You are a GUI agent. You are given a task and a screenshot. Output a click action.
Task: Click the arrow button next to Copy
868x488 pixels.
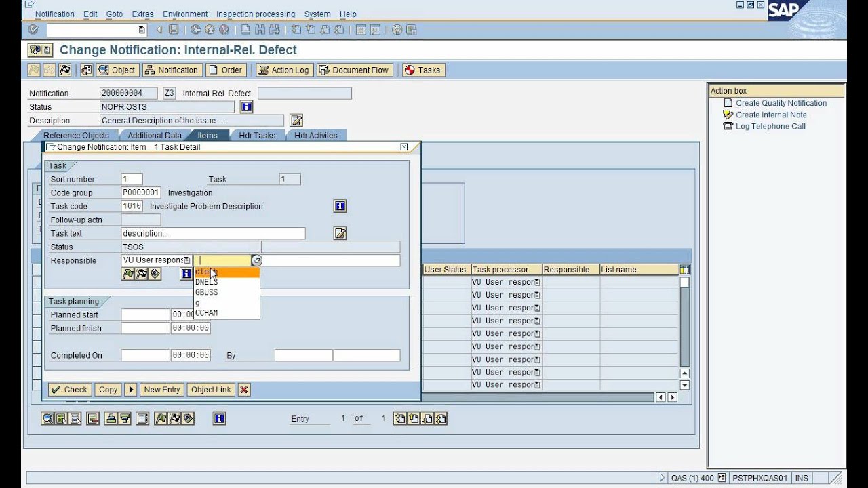(131, 390)
